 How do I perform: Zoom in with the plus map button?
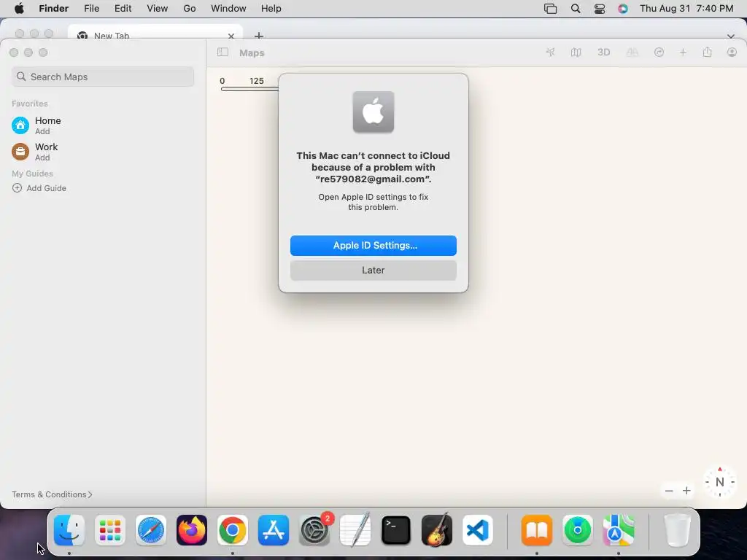pyautogui.click(x=686, y=491)
